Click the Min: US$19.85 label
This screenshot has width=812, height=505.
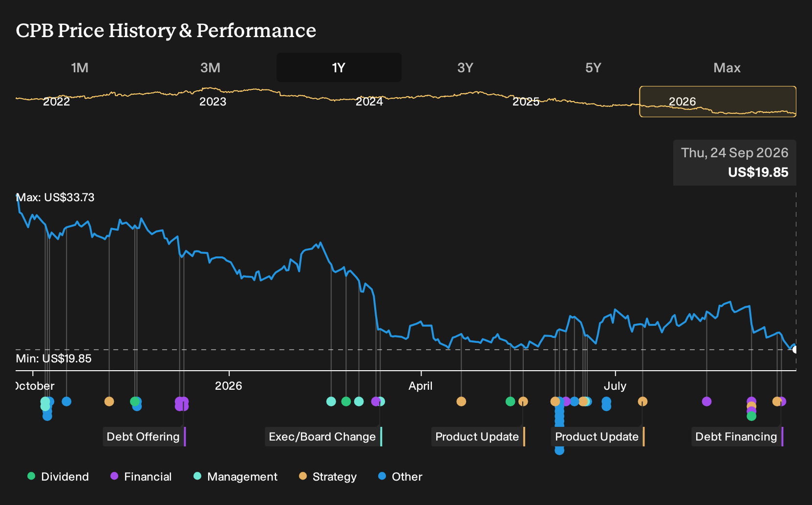coord(54,358)
